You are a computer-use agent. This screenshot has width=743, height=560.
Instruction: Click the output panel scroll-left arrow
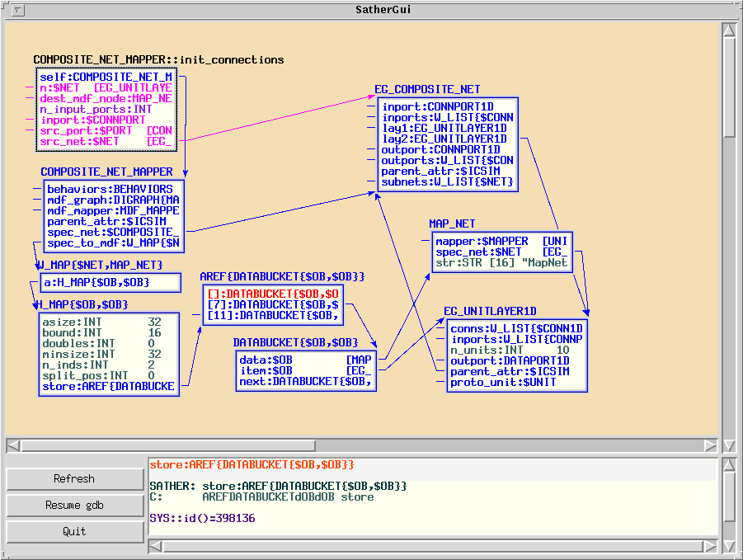coord(156,547)
